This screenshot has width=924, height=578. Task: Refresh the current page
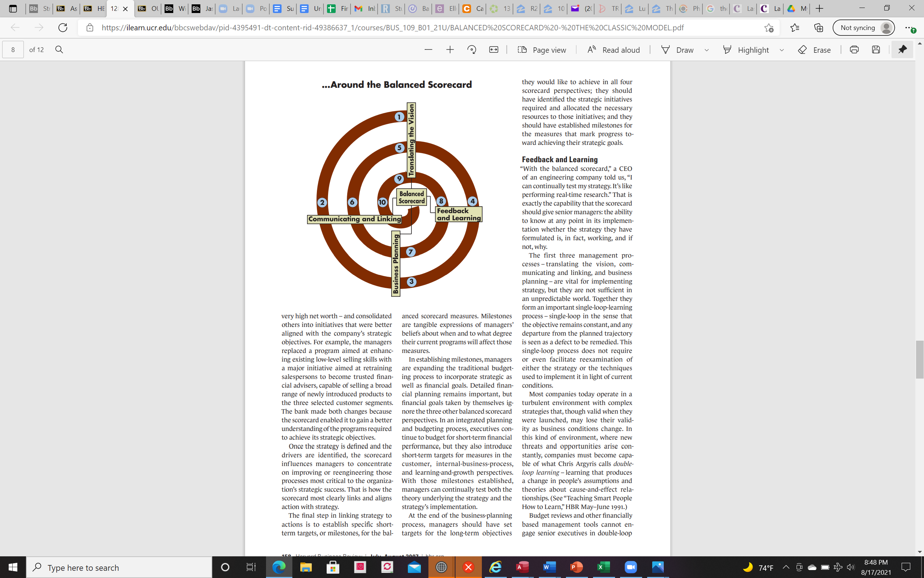tap(62, 27)
